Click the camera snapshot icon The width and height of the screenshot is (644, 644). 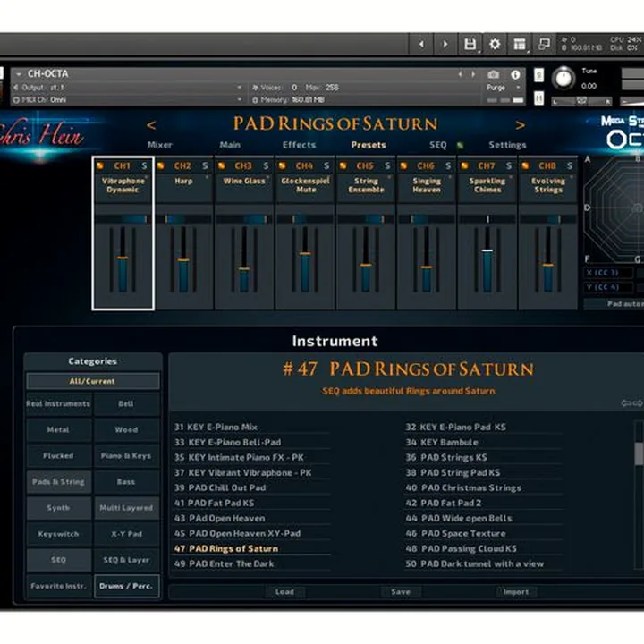(x=493, y=75)
